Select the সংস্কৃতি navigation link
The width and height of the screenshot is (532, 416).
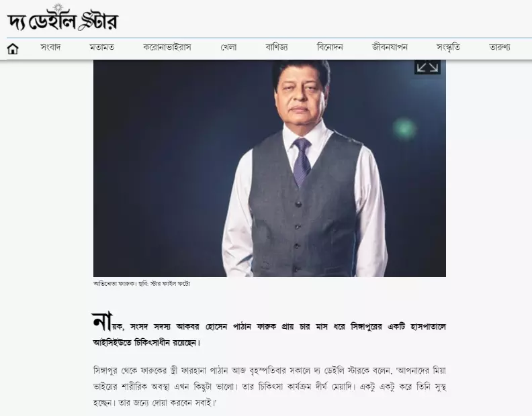448,47
